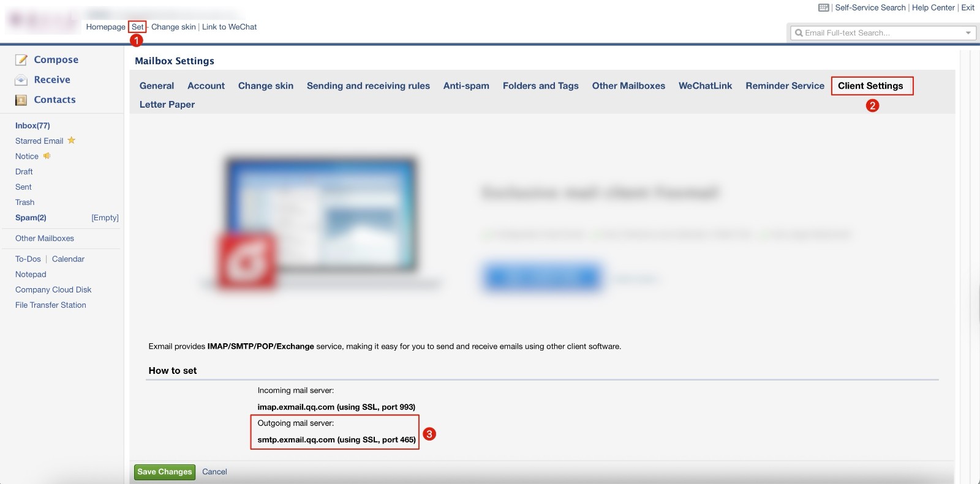Switch to the WeChatLink tab

point(705,86)
